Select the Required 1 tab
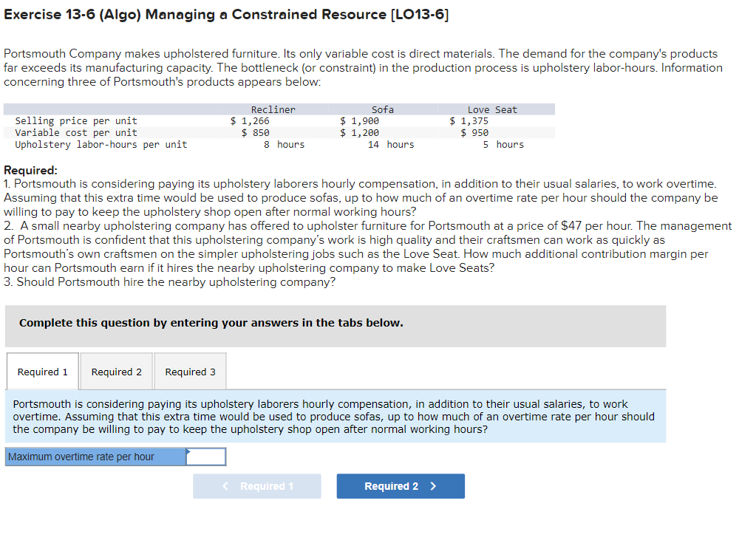Screen dimensions: 739x560 (x=42, y=371)
